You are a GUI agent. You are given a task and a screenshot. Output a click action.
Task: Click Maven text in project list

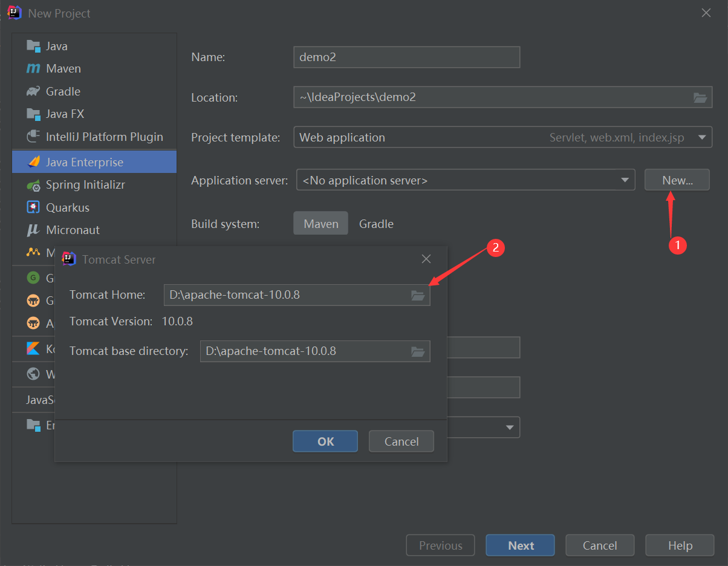[63, 69]
